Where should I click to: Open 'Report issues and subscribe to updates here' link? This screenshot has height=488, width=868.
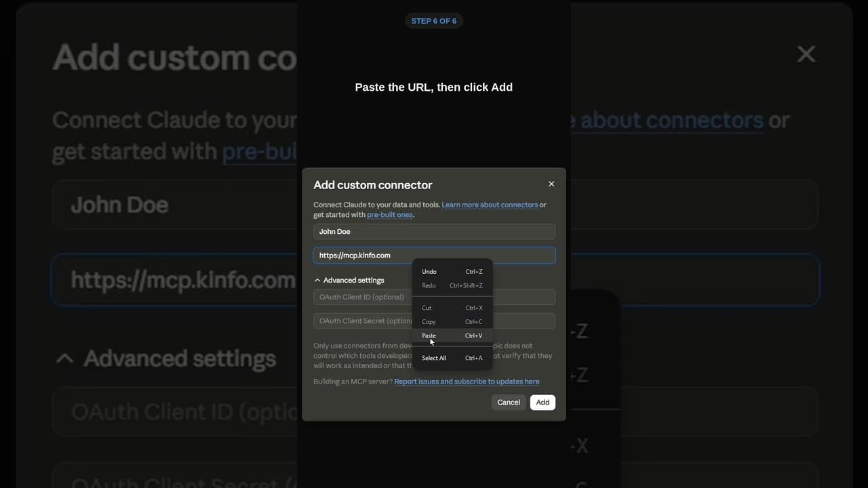tap(467, 382)
